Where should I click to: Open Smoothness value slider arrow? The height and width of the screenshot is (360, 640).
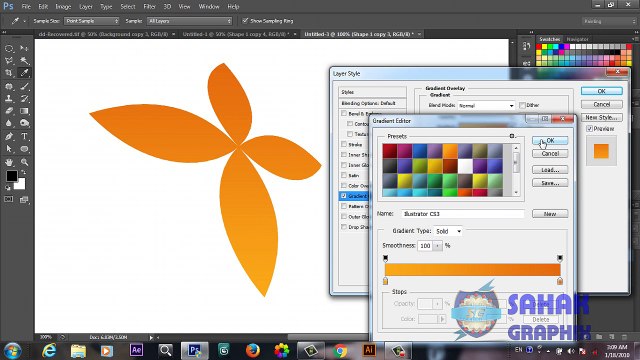pos(438,246)
